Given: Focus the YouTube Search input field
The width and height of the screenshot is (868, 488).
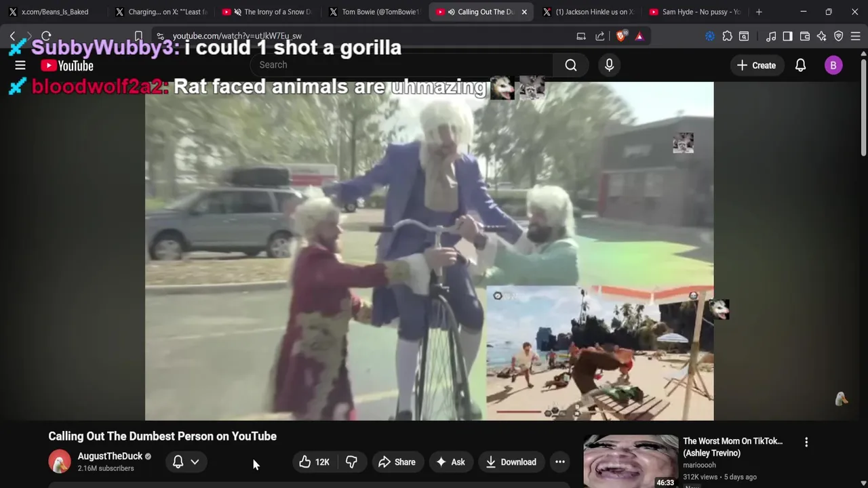Looking at the screenshot, I should [x=400, y=65].
